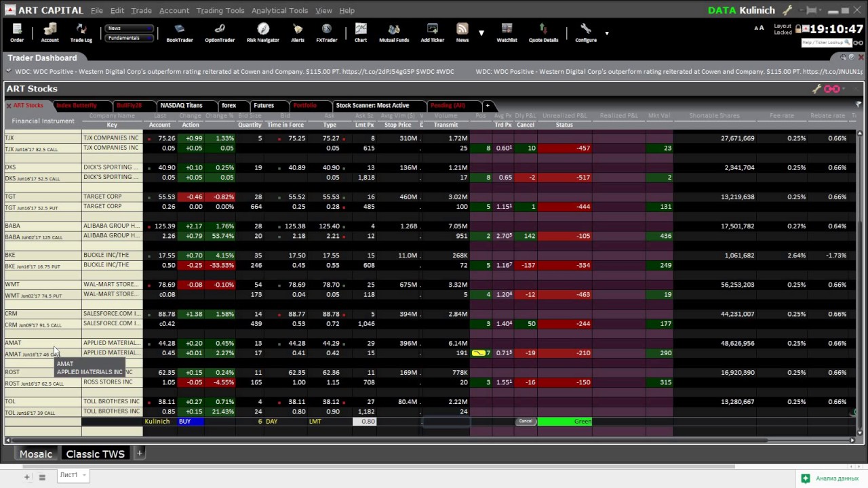Image resolution: width=868 pixels, height=488 pixels.
Task: Open the File menu
Action: point(97,10)
